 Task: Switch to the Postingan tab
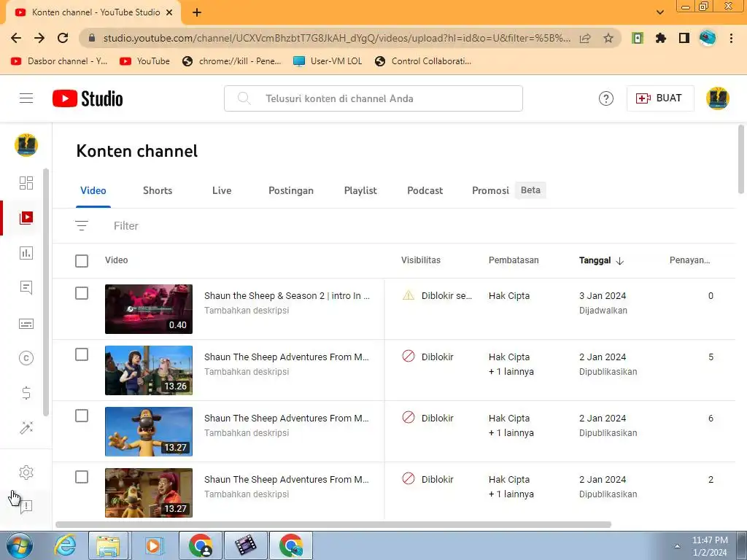pos(290,190)
